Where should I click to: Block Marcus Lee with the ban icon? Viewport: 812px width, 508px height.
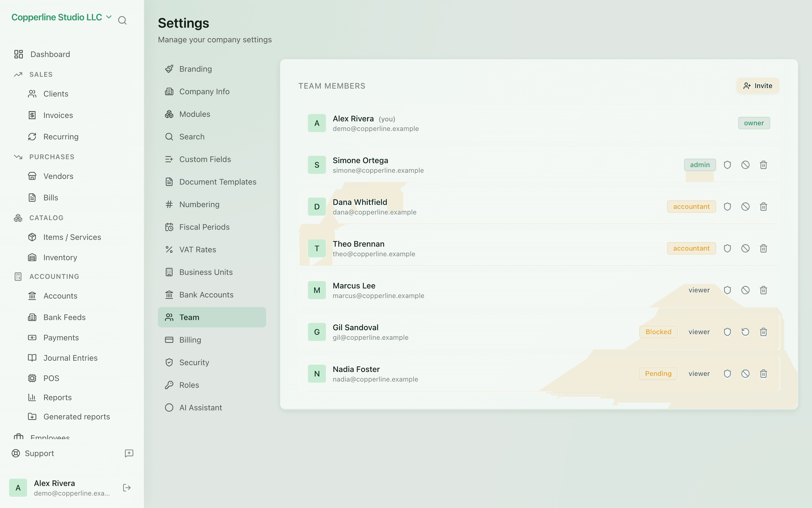tap(745, 290)
